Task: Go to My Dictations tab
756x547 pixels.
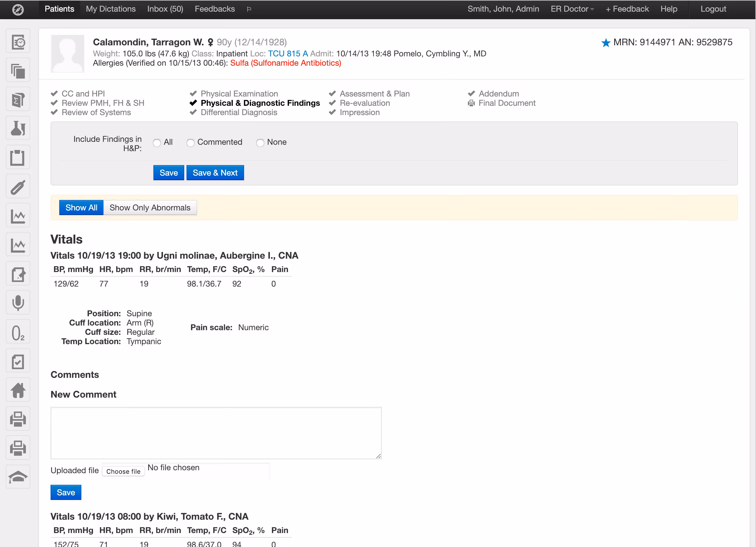Action: (111, 9)
